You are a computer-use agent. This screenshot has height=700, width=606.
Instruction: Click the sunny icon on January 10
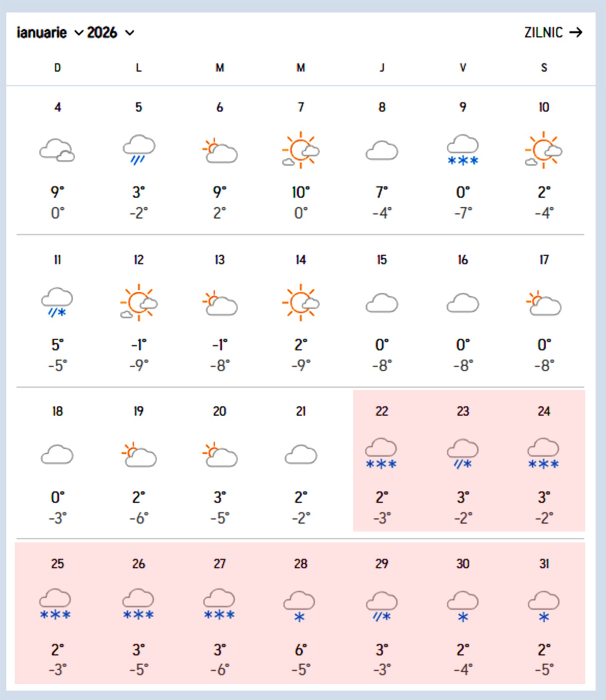[544, 150]
